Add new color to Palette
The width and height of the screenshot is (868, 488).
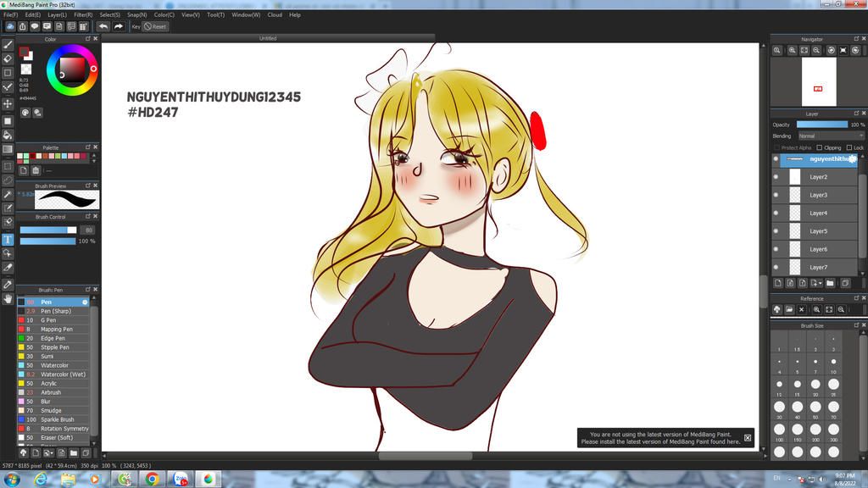(x=23, y=170)
